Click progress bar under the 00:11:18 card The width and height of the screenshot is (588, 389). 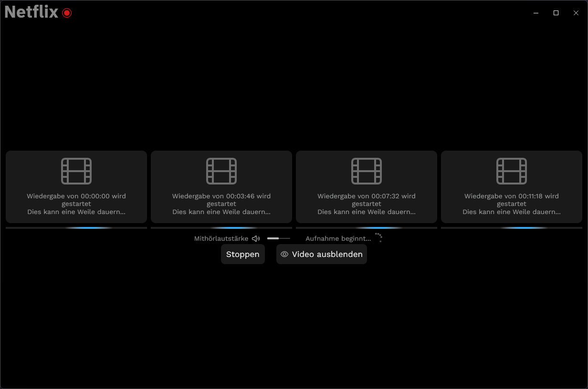click(512, 228)
